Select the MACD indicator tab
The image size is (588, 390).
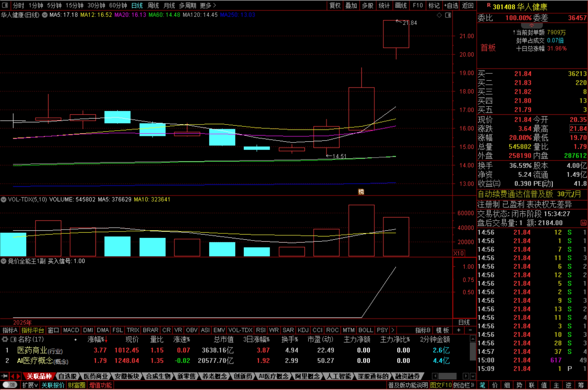pos(71,330)
